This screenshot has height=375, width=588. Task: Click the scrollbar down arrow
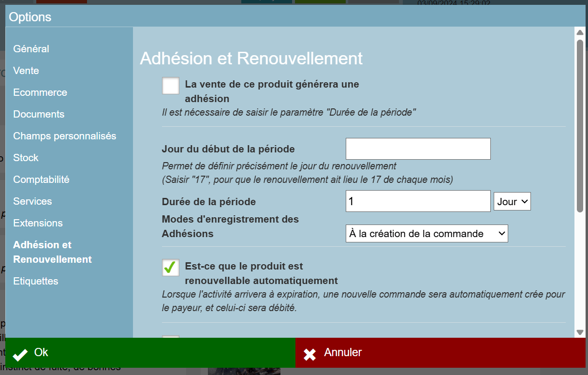[x=580, y=332]
